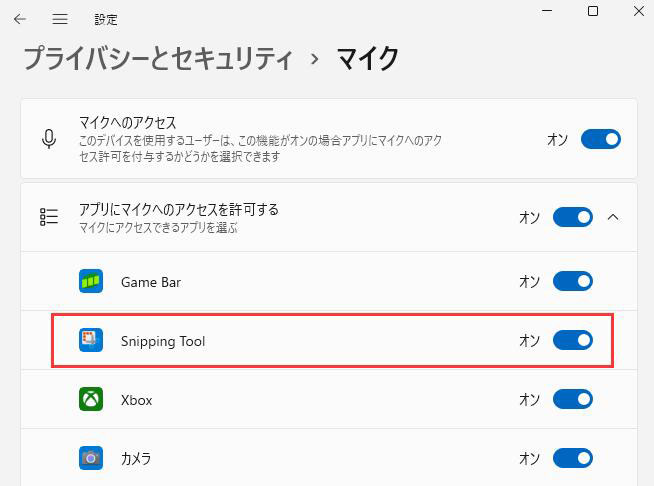The height and width of the screenshot is (486, 654).
Task: Click the microphone icon beside マイクへのアクセス
Action: click(x=49, y=139)
